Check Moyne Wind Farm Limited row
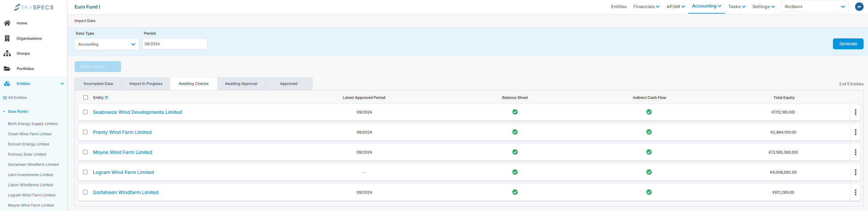 85,152
